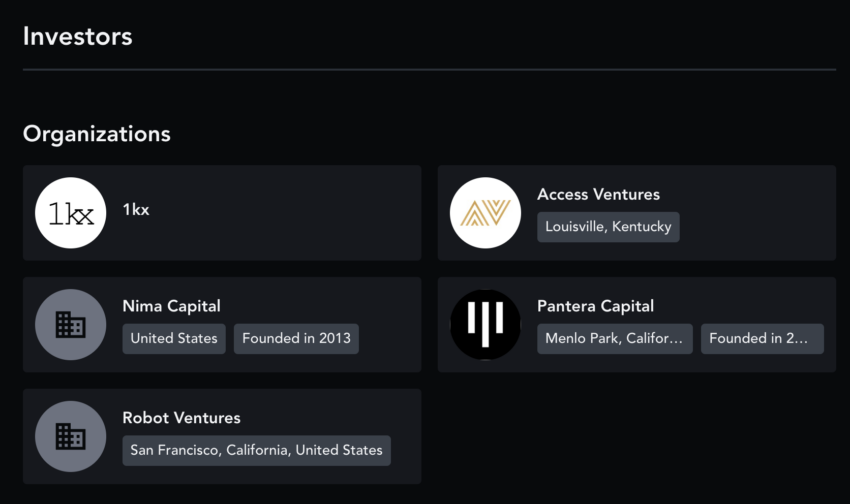The width and height of the screenshot is (850, 504).
Task: Open the Access Ventures name link
Action: pyautogui.click(x=598, y=194)
